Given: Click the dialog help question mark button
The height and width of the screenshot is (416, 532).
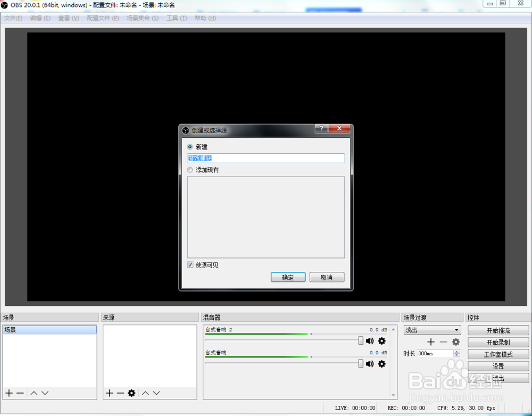Looking at the screenshot, I should click(321, 128).
